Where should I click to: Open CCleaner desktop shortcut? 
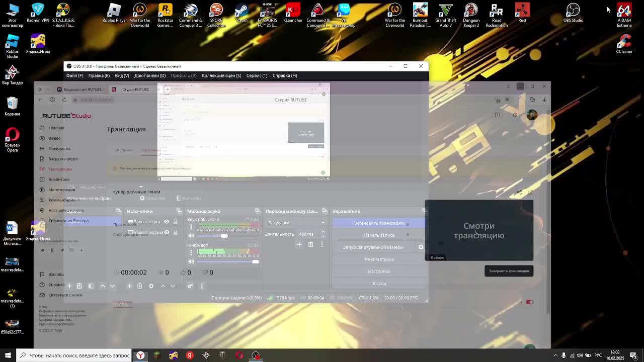pos(624,44)
